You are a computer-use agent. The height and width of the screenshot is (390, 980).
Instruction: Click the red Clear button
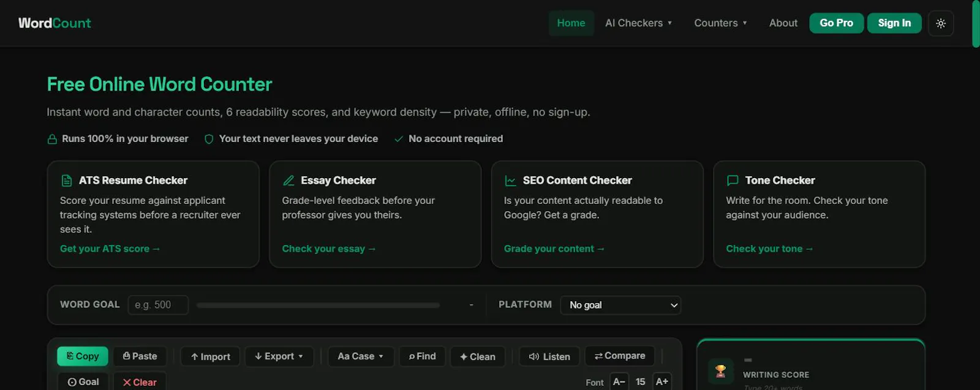(x=140, y=381)
